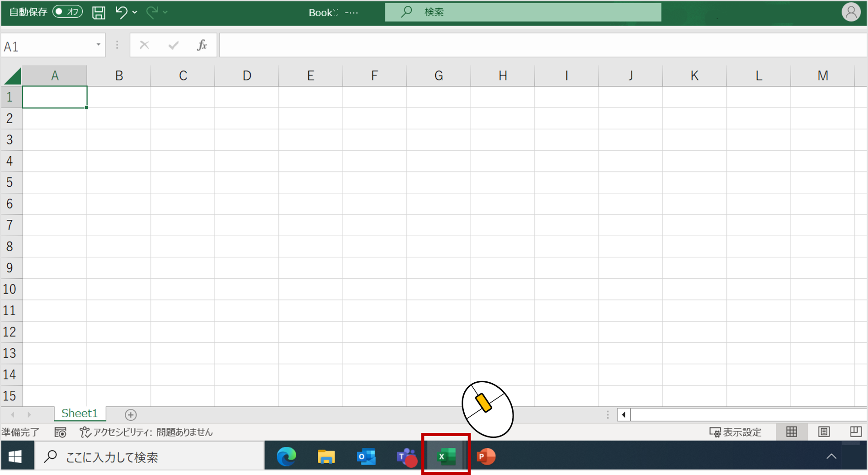
Task: Select column C header
Action: [183, 76]
